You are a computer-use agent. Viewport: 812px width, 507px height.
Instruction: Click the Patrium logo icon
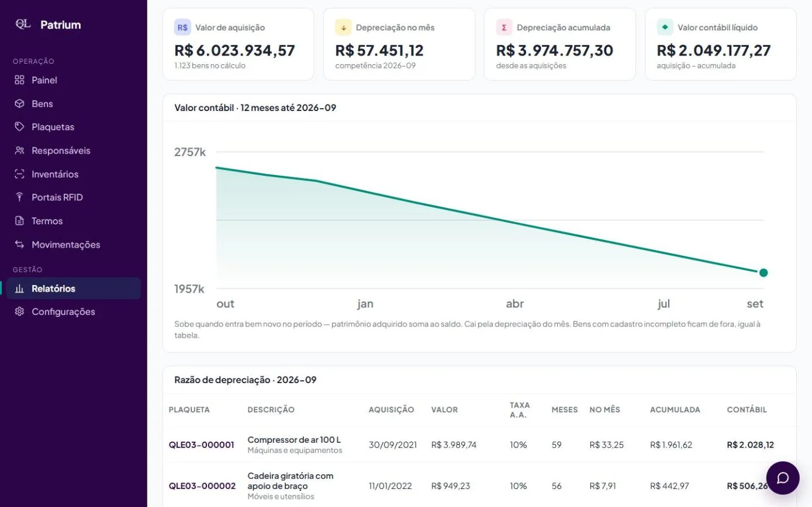coord(23,24)
